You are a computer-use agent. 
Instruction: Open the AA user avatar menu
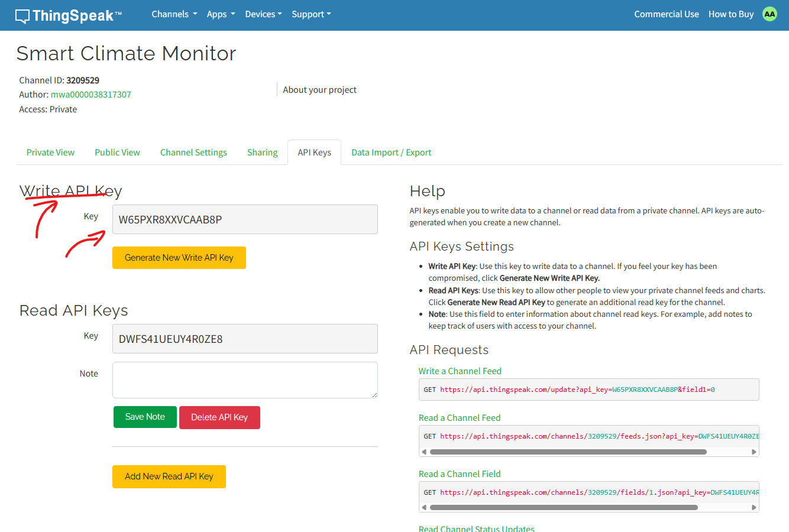tap(769, 14)
